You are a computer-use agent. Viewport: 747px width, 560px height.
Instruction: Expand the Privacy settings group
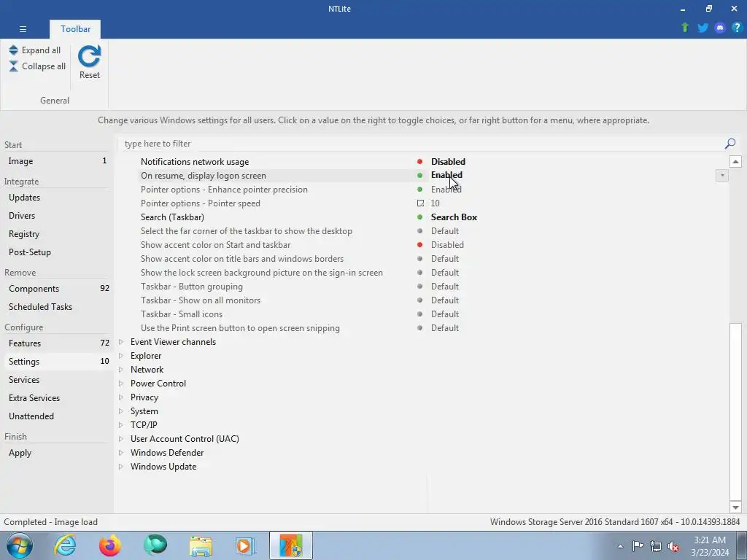(x=121, y=397)
